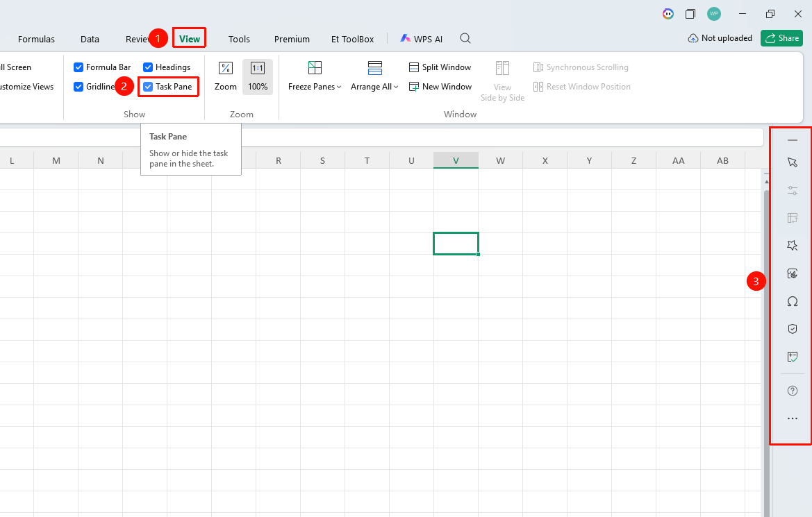This screenshot has height=517, width=812.
Task: Open the sliders settings icon in task pane
Action: pyautogui.click(x=793, y=190)
